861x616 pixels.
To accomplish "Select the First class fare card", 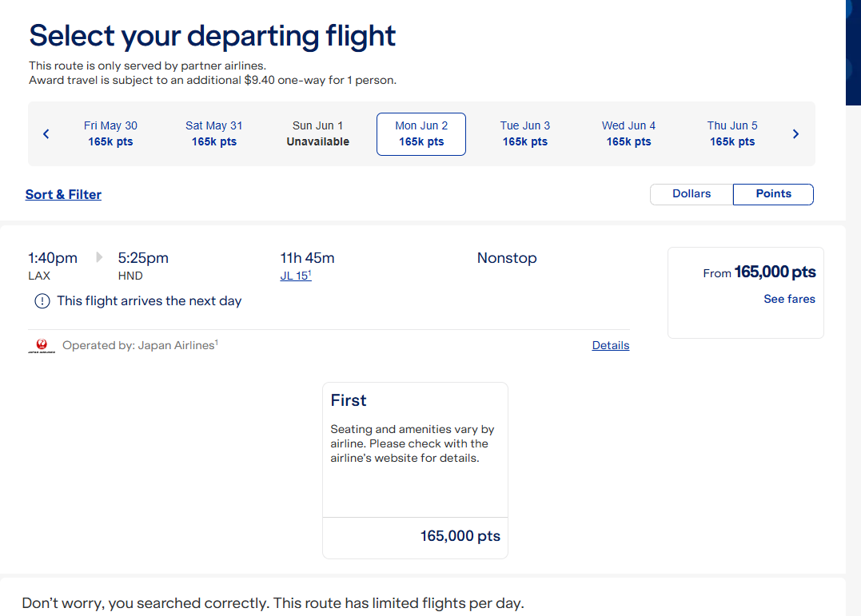I will click(415, 470).
